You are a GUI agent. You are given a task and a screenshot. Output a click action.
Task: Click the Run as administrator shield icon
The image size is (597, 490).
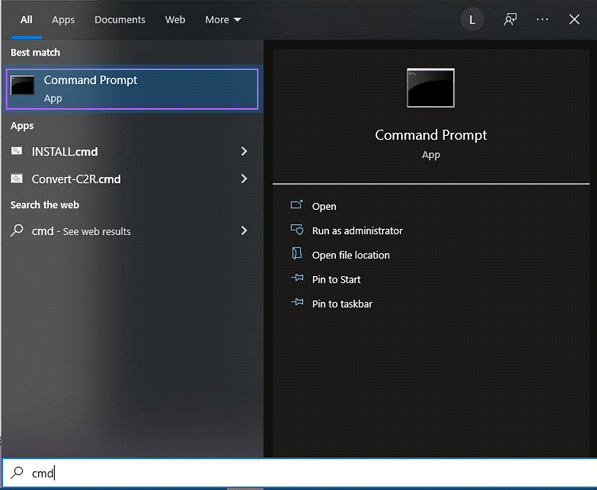pos(297,229)
